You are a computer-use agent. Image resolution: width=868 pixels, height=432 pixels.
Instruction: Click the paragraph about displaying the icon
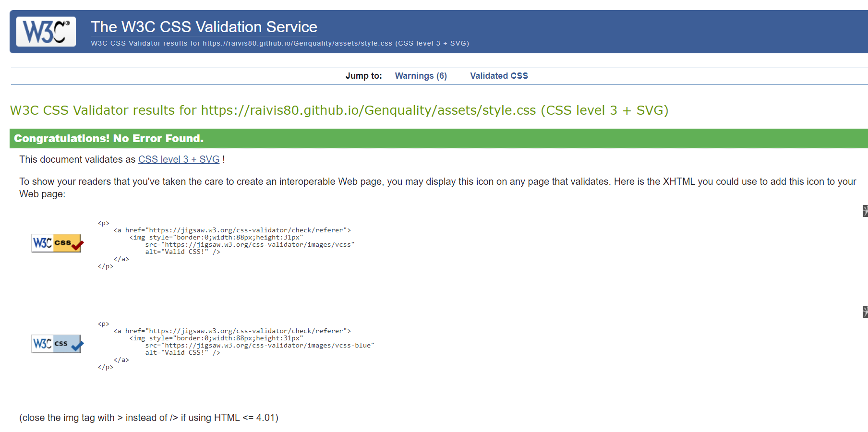[438, 188]
